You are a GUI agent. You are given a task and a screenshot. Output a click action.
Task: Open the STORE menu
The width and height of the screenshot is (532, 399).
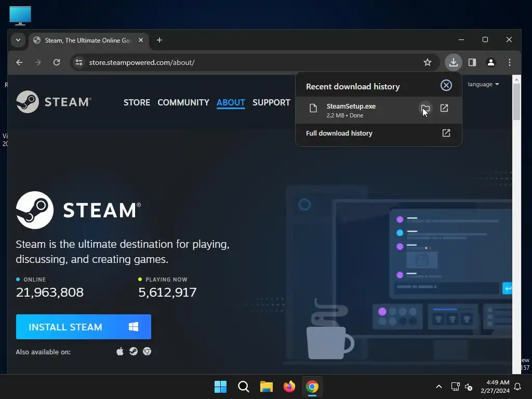pyautogui.click(x=137, y=102)
